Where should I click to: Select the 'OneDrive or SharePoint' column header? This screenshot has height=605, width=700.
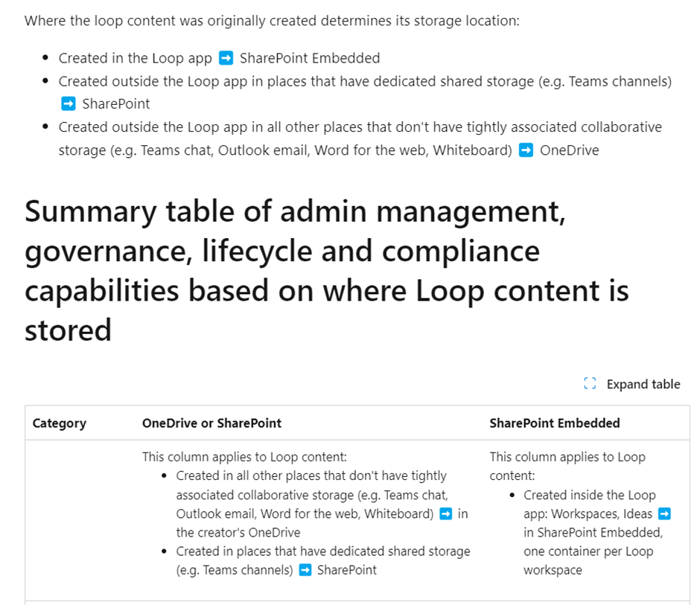[x=211, y=423]
